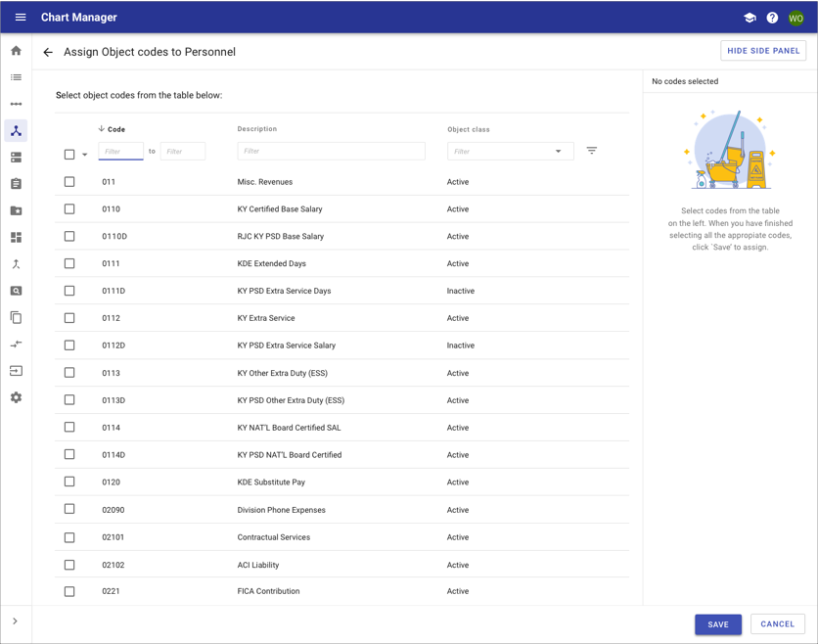The width and height of the screenshot is (818, 644).
Task: Open the Object class filter dropdown
Action: (510, 152)
